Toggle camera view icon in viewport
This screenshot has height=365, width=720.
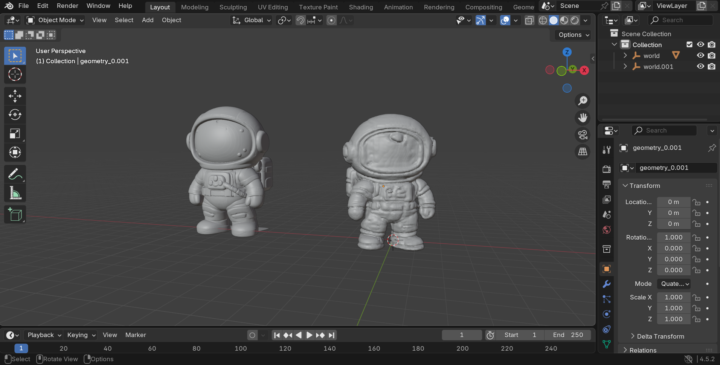pyautogui.click(x=583, y=135)
